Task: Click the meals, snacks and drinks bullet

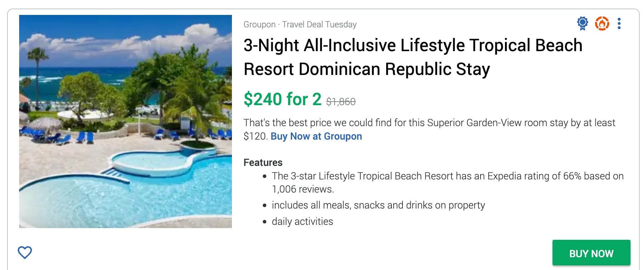Action: tap(378, 205)
